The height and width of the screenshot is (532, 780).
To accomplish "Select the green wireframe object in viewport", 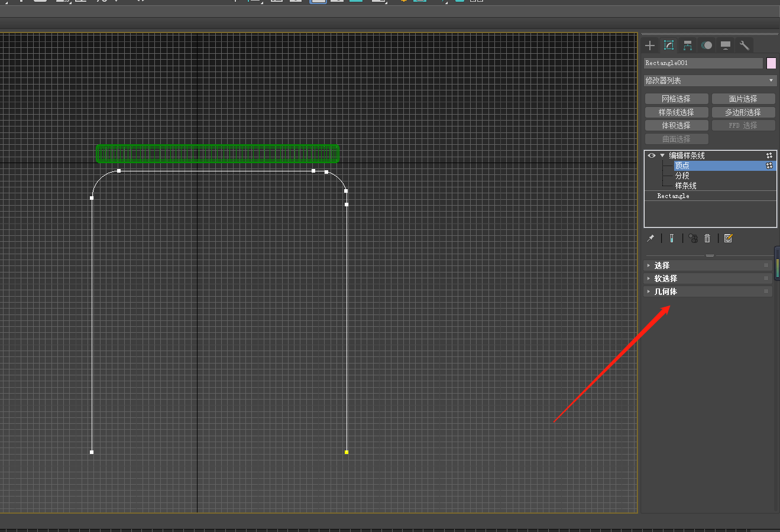I will 218,154.
